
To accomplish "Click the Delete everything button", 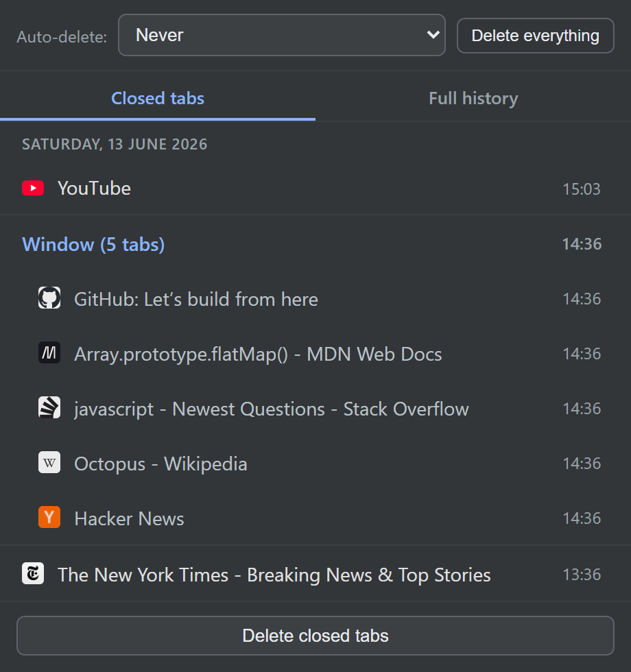I will point(536,36).
